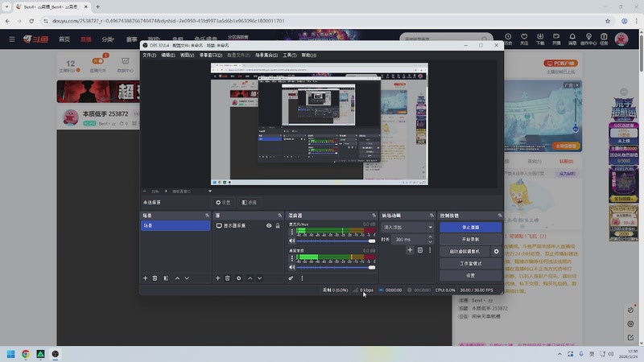Open OBS Scene Collection menu

pyautogui.click(x=266, y=55)
